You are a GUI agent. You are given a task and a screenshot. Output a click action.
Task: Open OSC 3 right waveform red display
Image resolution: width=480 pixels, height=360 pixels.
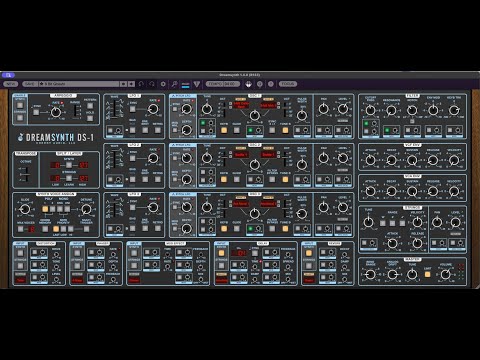coord(268,204)
